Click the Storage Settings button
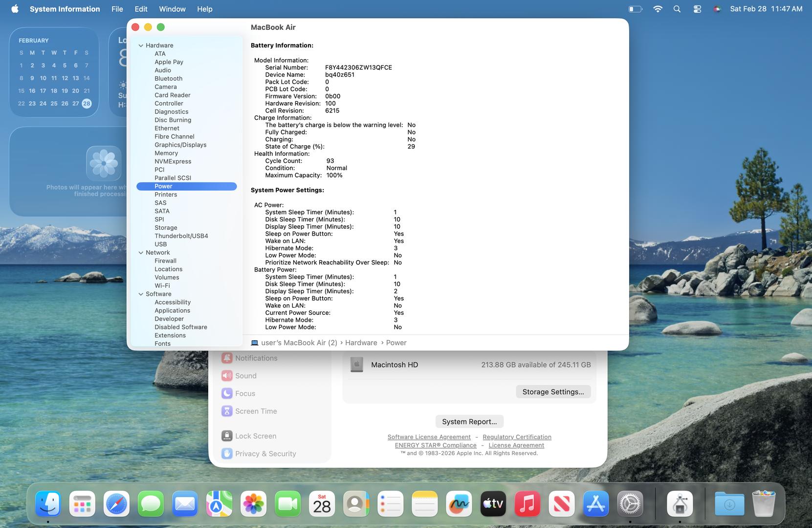Viewport: 812px width, 528px height. pyautogui.click(x=553, y=392)
